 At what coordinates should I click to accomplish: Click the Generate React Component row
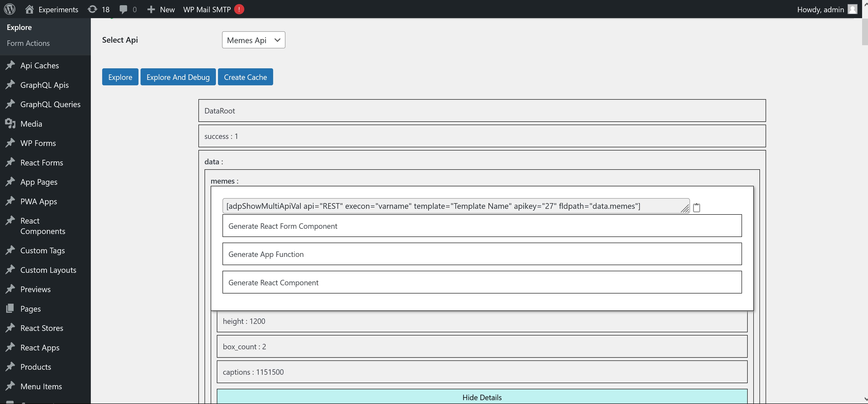(x=482, y=282)
